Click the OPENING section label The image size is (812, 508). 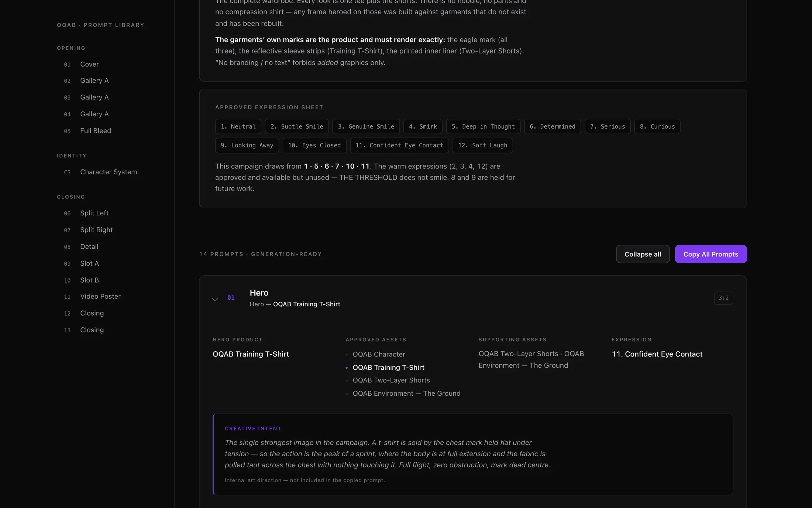click(71, 48)
